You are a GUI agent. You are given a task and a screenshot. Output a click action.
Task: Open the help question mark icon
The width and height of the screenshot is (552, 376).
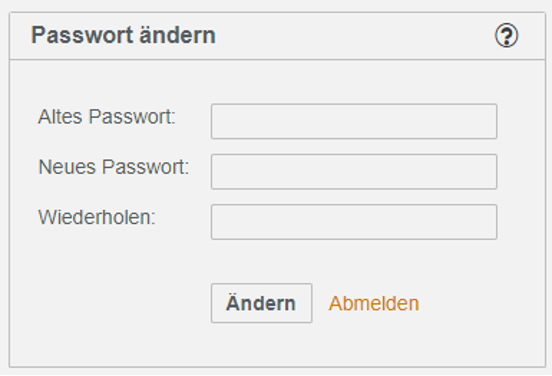506,35
